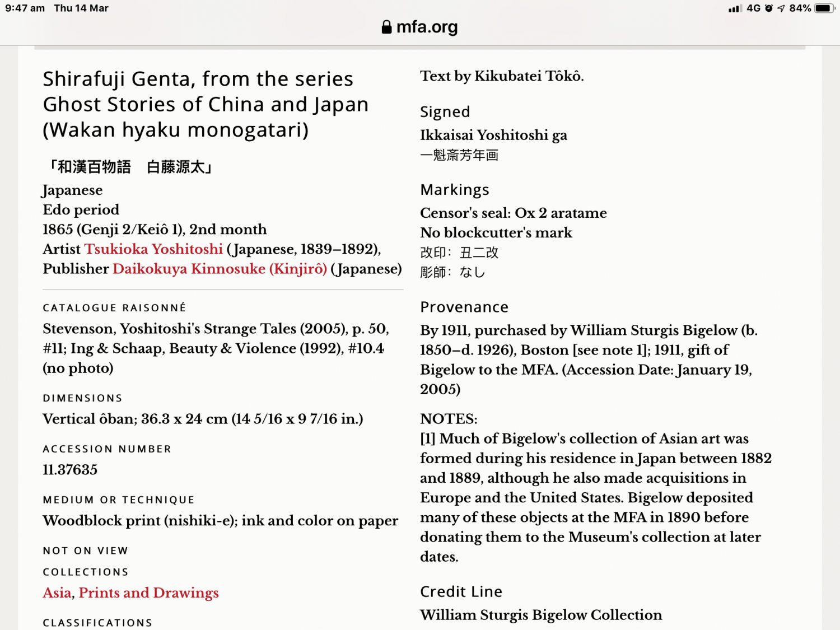
Task: Tap the 9:47 am clock
Action: (25, 8)
